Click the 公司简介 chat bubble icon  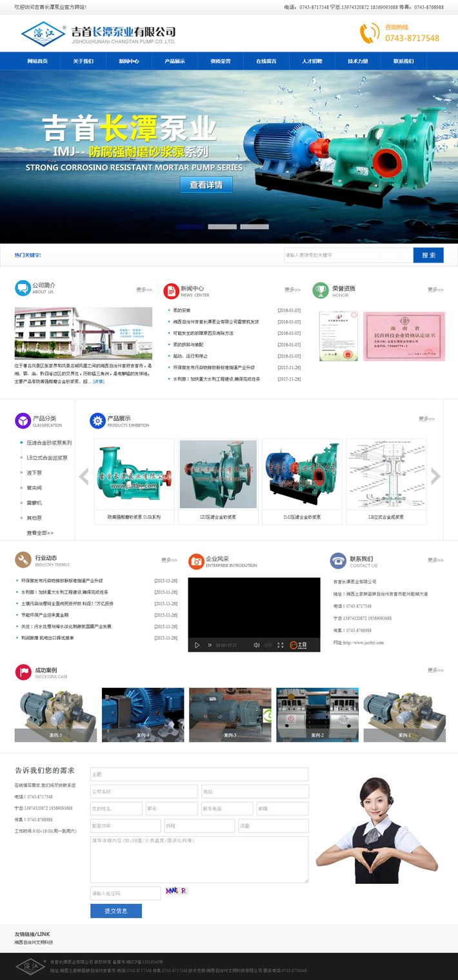click(x=23, y=288)
